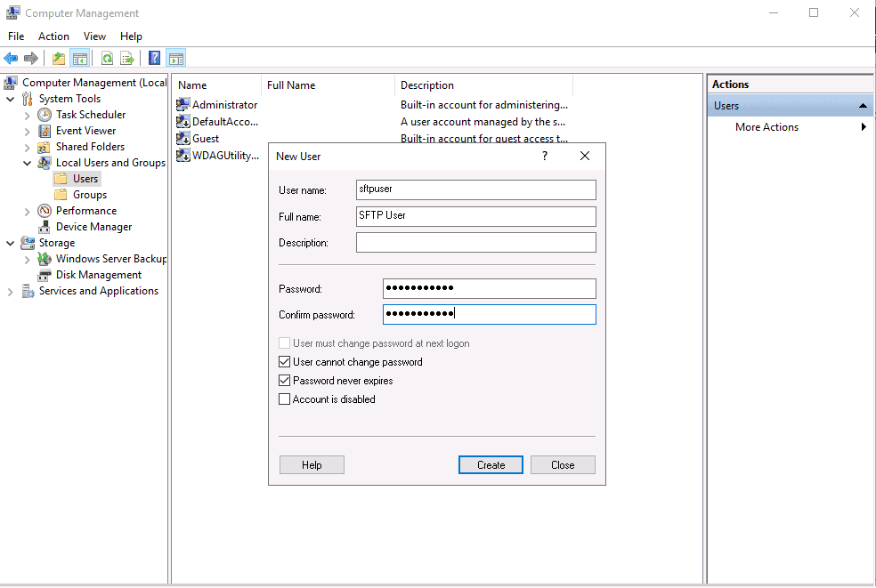Open the More Actions submenu arrow
Viewport: 876px width, 588px height.
click(x=864, y=126)
